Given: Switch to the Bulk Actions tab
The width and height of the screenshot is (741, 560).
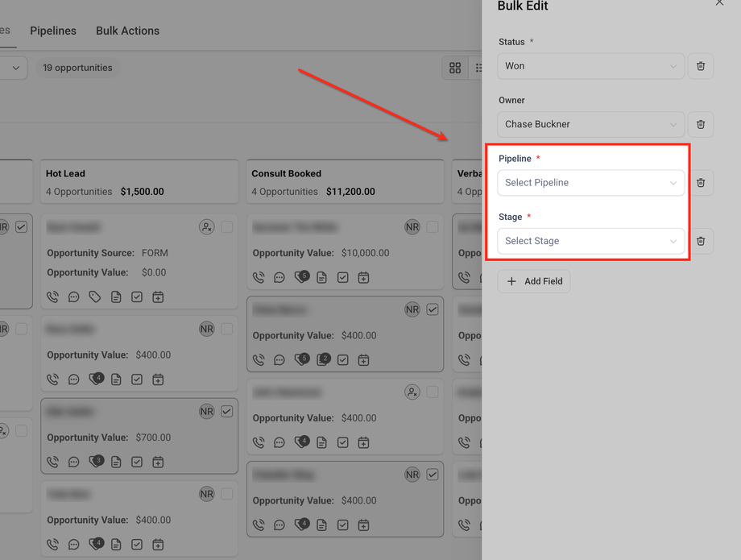Looking at the screenshot, I should pos(127,31).
